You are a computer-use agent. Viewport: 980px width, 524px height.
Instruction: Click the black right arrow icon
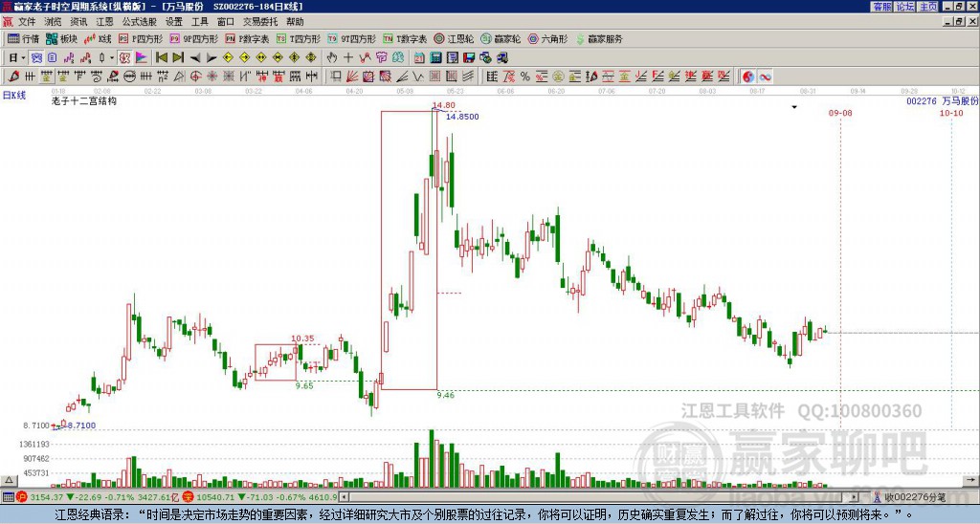coord(212,58)
